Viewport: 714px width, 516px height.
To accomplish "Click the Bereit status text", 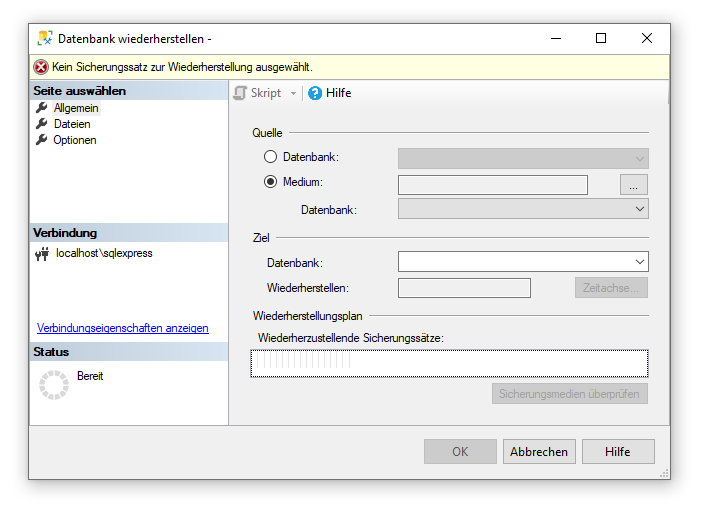I will tap(90, 376).
